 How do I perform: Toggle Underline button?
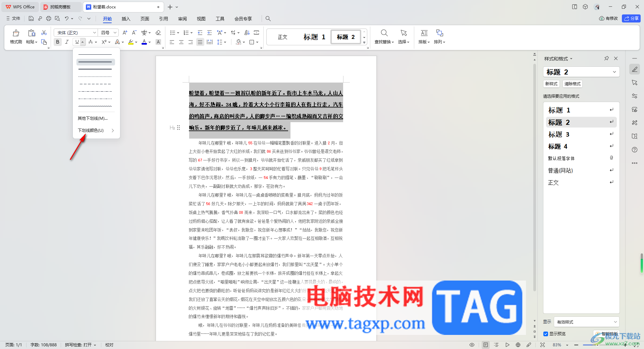(x=77, y=42)
